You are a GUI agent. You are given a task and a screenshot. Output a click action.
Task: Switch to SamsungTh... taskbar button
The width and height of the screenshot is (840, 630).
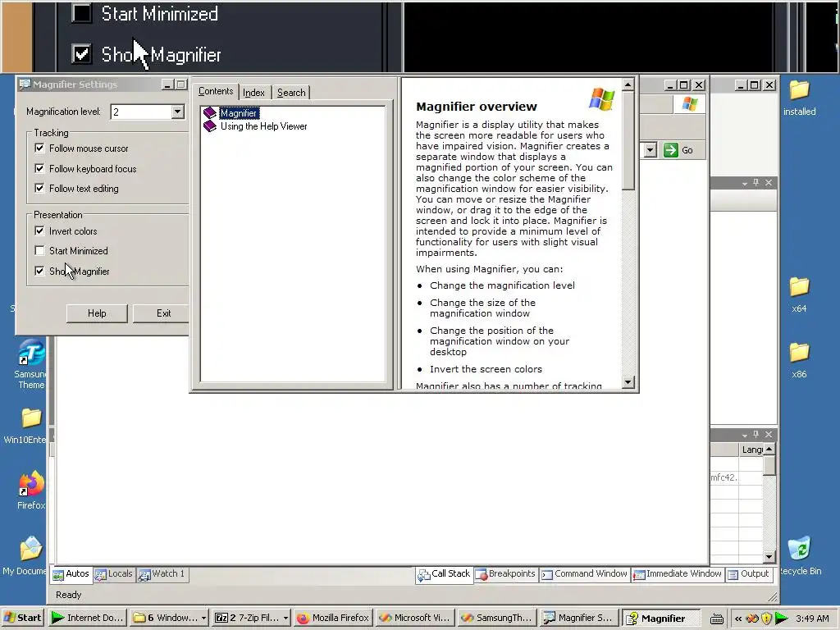coord(497,618)
